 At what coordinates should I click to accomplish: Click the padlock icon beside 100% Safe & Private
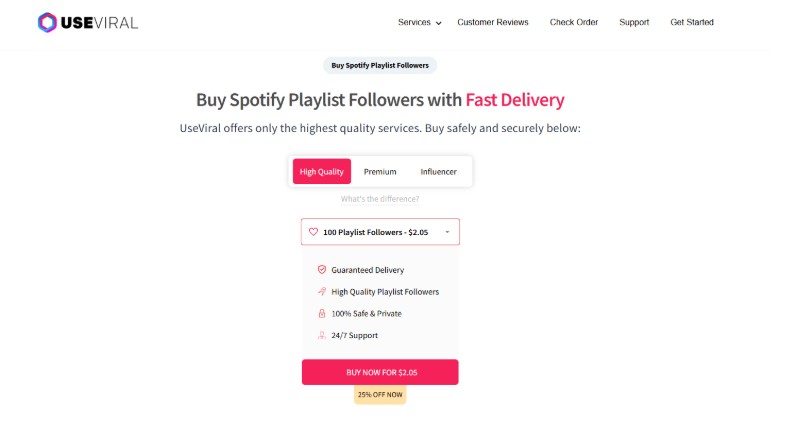click(322, 314)
